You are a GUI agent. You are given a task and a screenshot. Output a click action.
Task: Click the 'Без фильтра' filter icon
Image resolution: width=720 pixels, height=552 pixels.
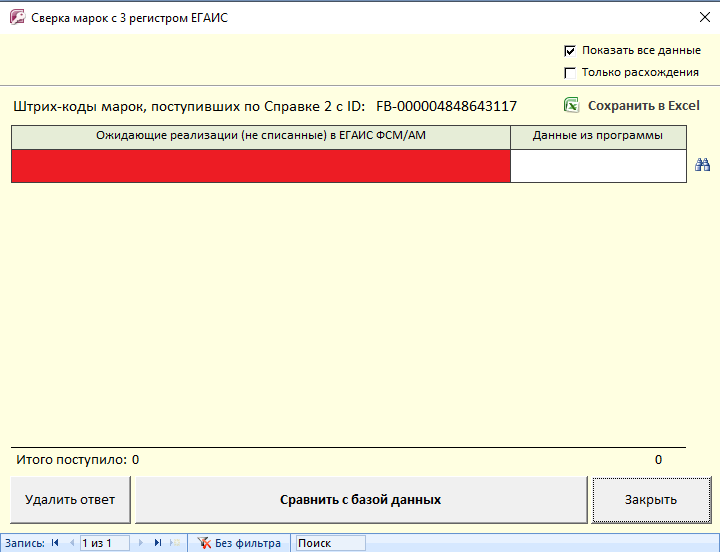[204, 543]
